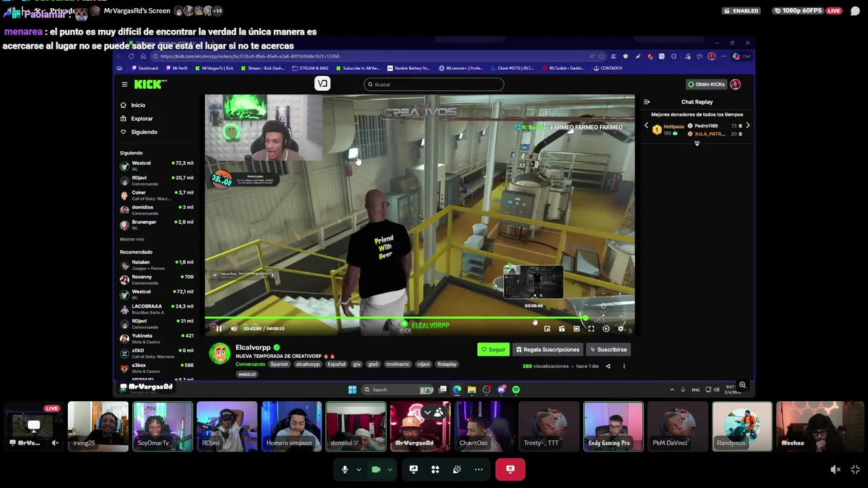Viewport: 868px width, 488px height.
Task: Open Explorar in the Kick sidebar
Action: point(142,119)
